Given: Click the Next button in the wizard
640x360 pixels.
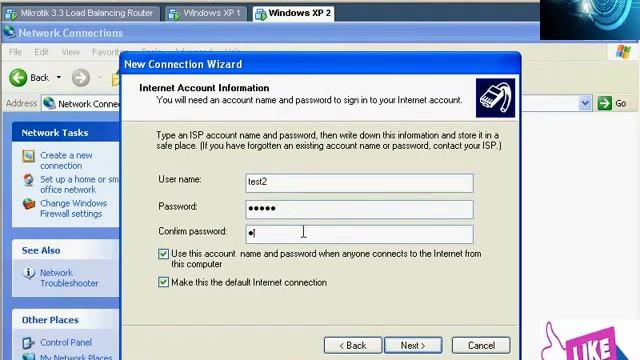Looking at the screenshot, I should (x=413, y=345).
